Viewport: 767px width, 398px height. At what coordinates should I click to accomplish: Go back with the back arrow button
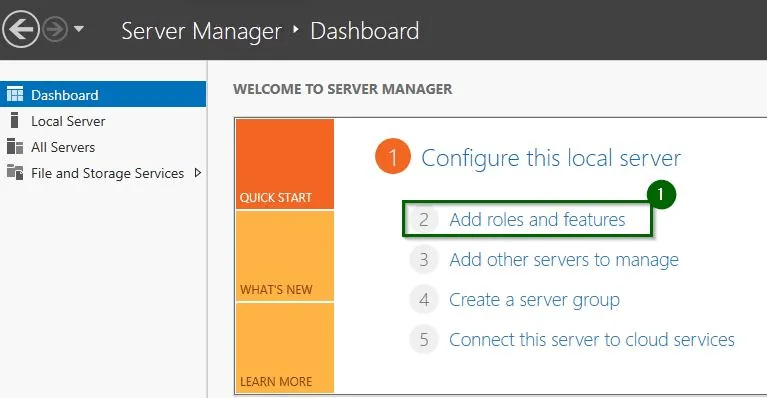point(21,30)
